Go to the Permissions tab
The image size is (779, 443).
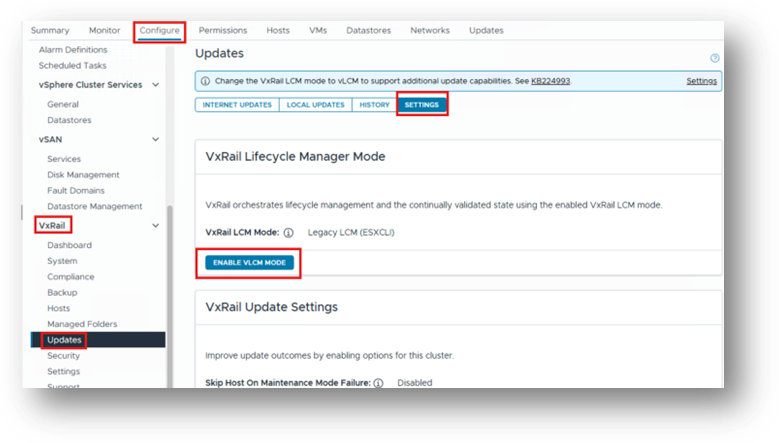[x=223, y=30]
